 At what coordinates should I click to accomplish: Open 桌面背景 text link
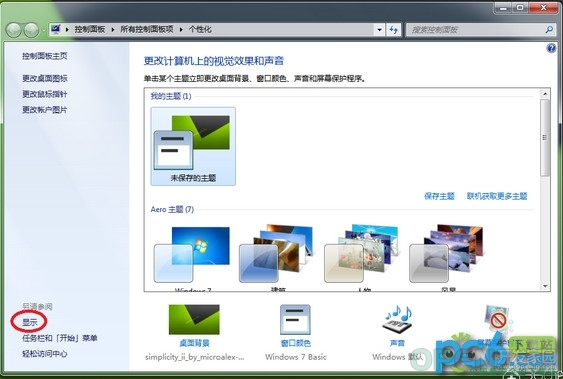tap(194, 343)
